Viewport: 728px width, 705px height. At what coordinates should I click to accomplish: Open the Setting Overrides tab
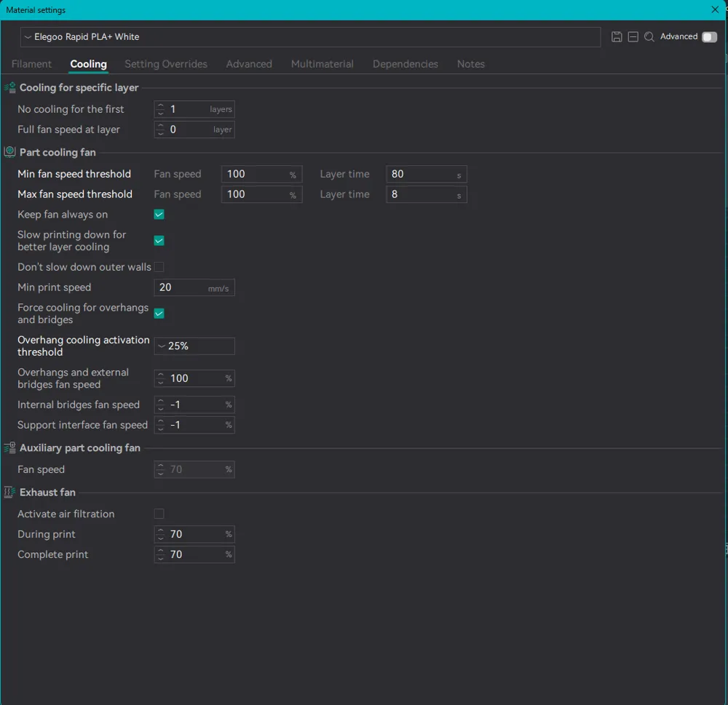point(166,64)
